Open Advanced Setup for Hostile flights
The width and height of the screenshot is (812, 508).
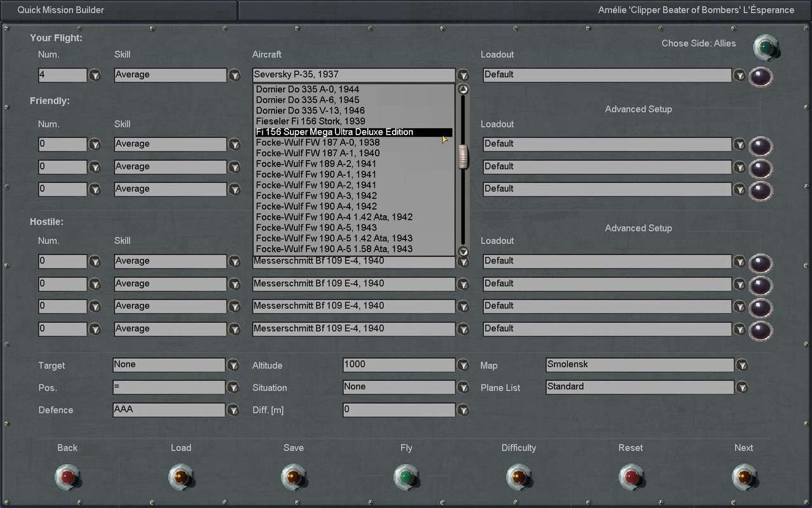(x=638, y=228)
